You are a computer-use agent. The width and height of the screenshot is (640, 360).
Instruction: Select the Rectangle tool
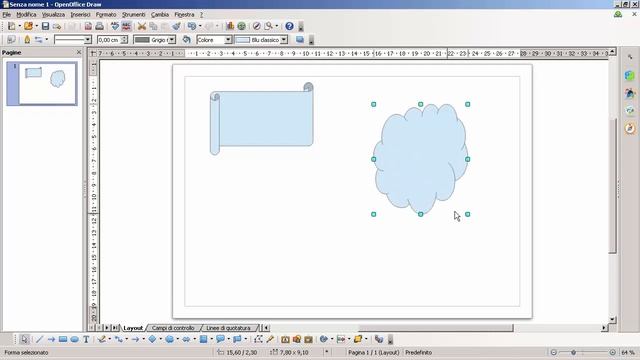pyautogui.click(x=63, y=339)
